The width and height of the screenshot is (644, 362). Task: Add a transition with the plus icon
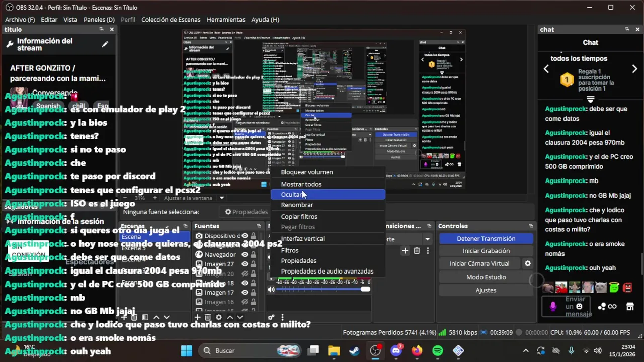[405, 250]
